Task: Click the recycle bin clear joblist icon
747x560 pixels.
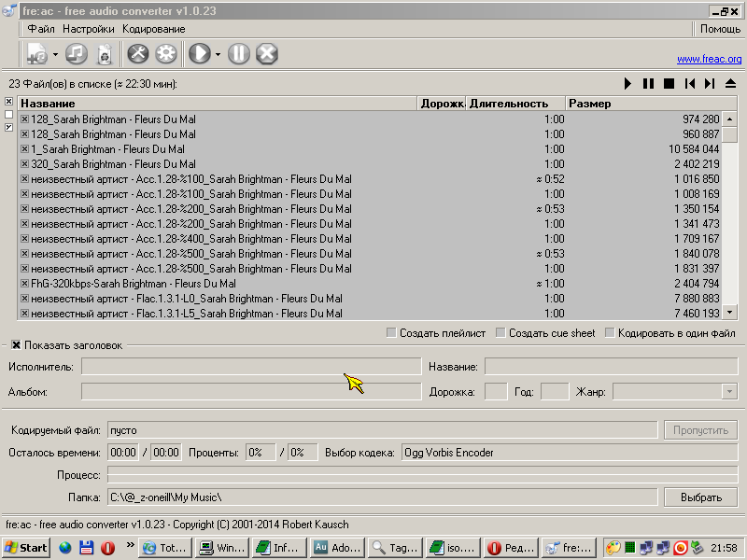Action: coord(105,54)
